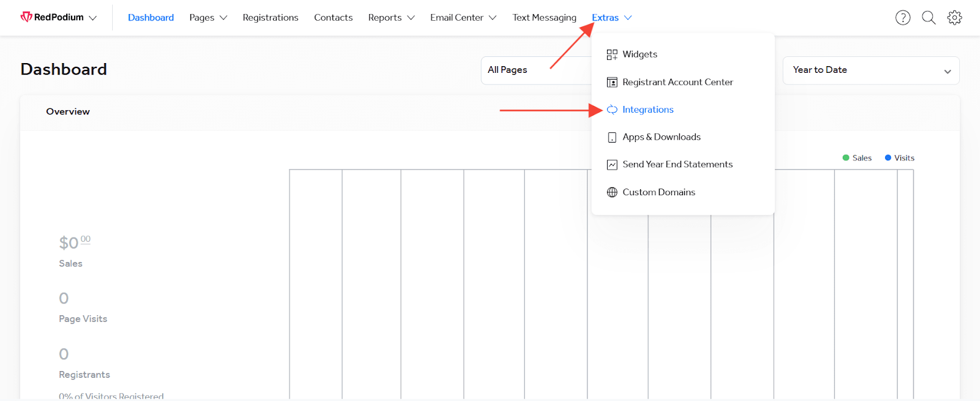Image resolution: width=980 pixels, height=401 pixels.
Task: Click the Reports menu label
Action: [385, 18]
